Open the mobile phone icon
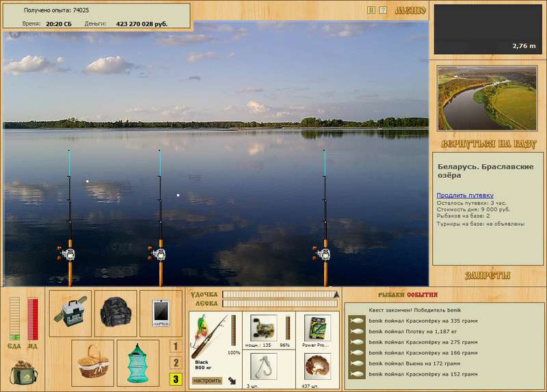The width and height of the screenshot is (547, 392). pos(161,313)
